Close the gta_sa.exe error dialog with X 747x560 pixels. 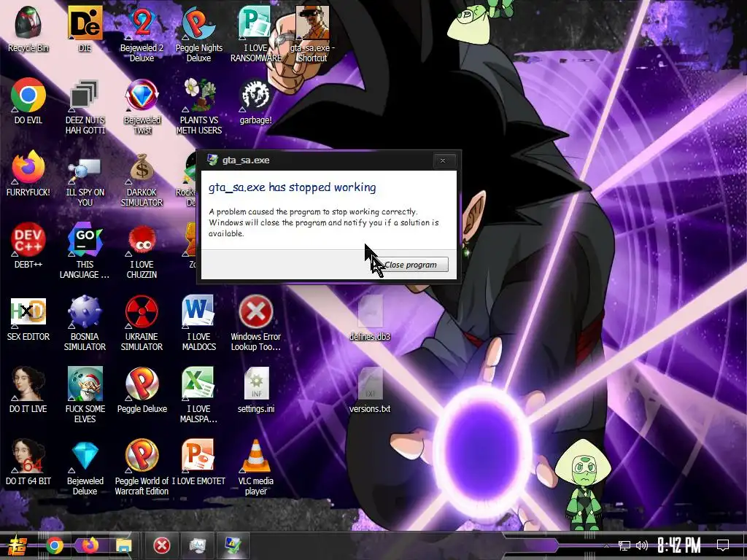[x=443, y=160]
